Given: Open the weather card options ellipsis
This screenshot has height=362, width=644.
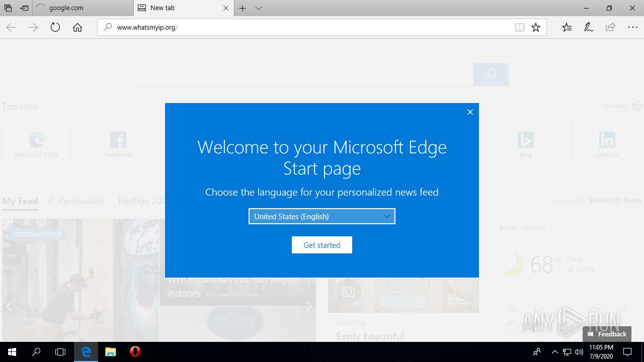Looking at the screenshot, I should (628, 230).
